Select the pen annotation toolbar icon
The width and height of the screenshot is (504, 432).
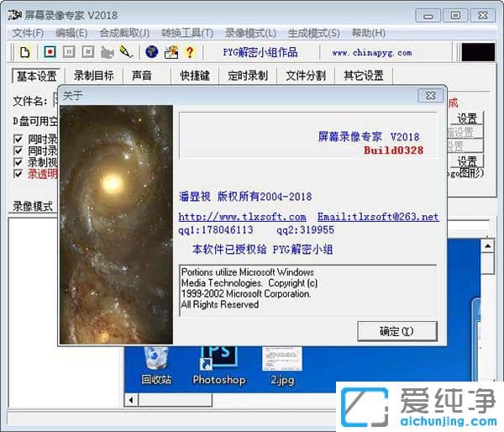(x=126, y=52)
